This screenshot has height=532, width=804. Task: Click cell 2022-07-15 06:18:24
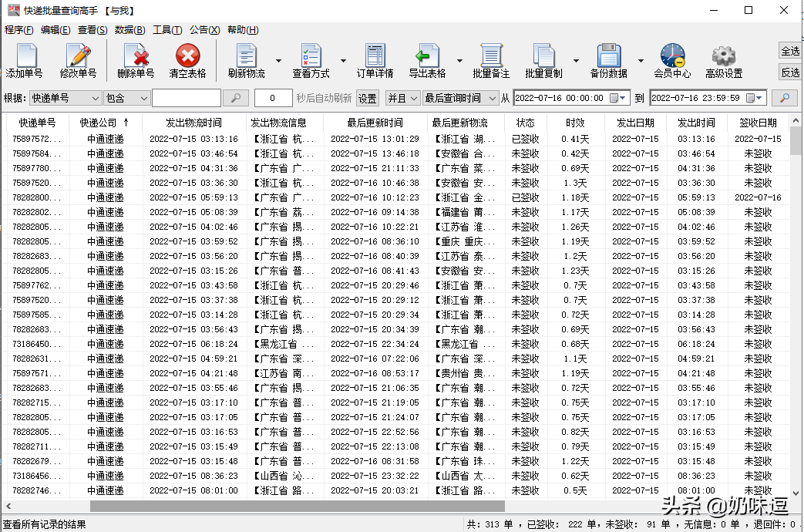(193, 344)
